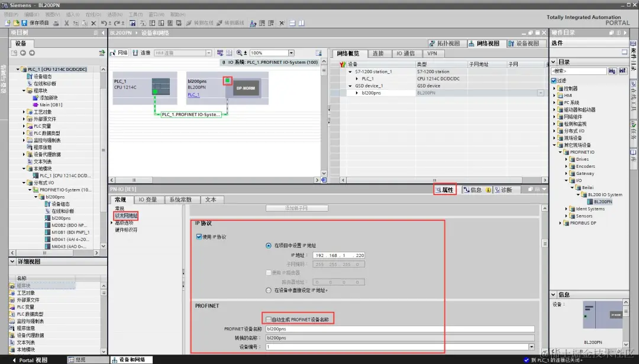Image resolution: width=639 pixels, height=364 pixels.
Task: Toggle the 使用 IP 路由器 checkbox
Action: [x=268, y=272]
